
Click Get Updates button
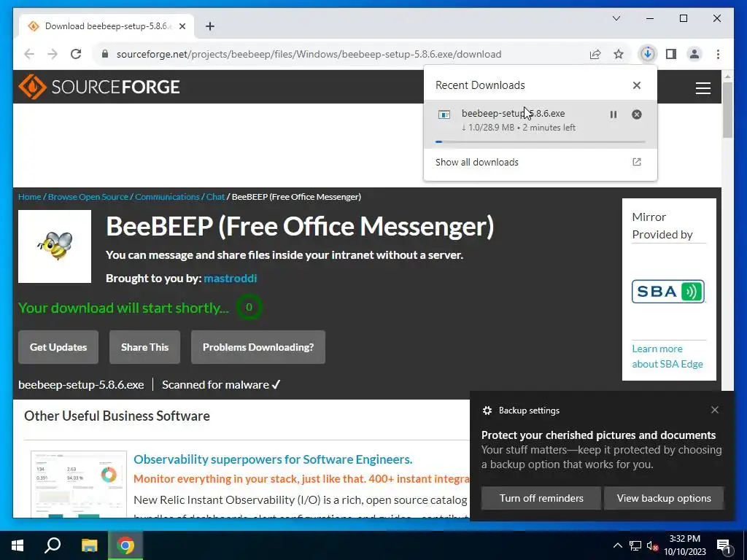tap(58, 347)
